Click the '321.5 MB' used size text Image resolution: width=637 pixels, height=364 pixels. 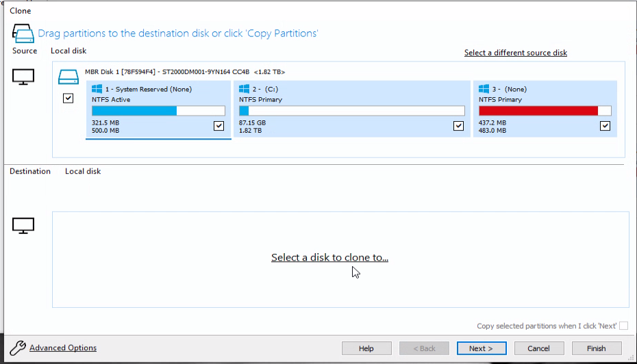click(x=105, y=122)
